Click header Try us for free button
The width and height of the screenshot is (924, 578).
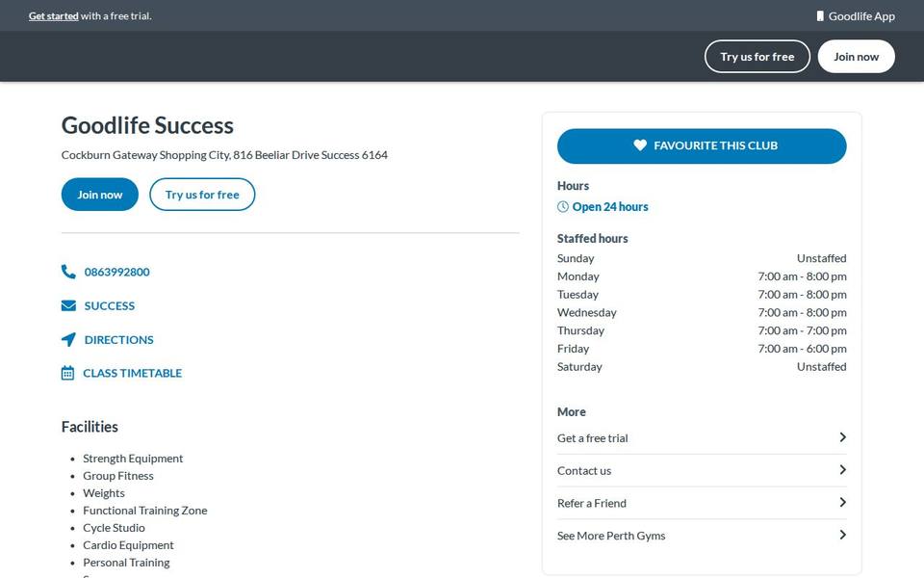pos(757,57)
